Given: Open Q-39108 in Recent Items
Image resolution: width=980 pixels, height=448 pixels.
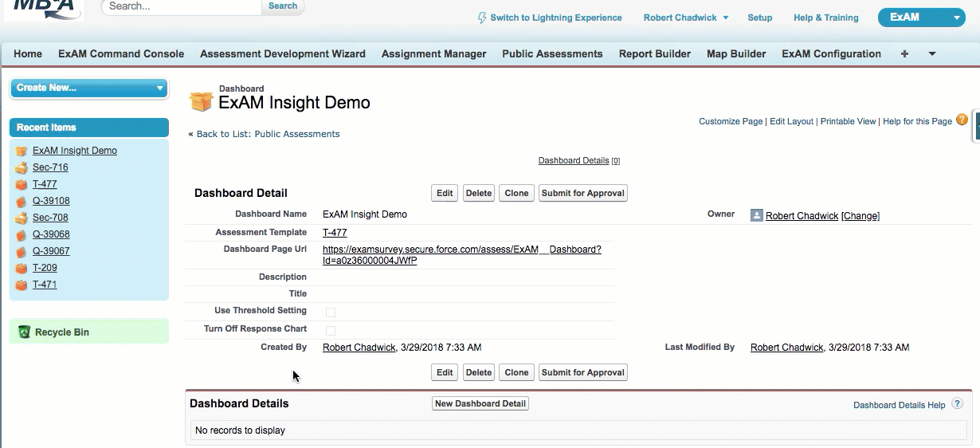Looking at the screenshot, I should (x=51, y=201).
